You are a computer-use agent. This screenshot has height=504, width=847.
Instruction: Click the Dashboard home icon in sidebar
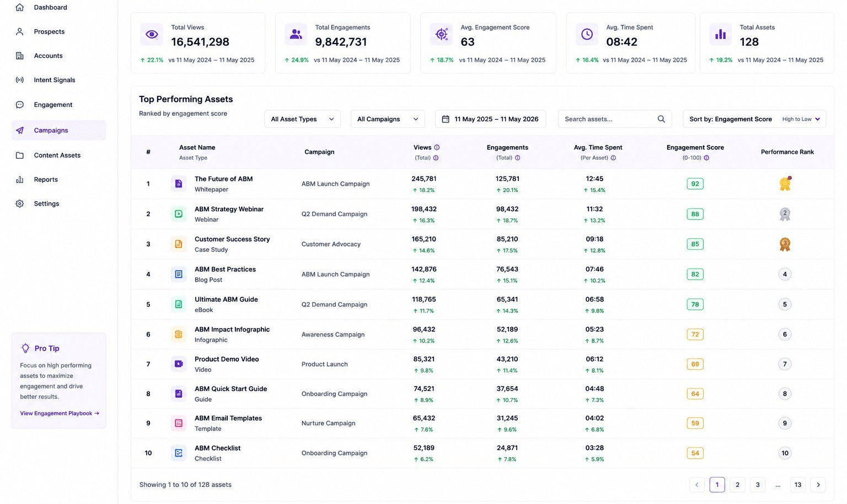[20, 7]
